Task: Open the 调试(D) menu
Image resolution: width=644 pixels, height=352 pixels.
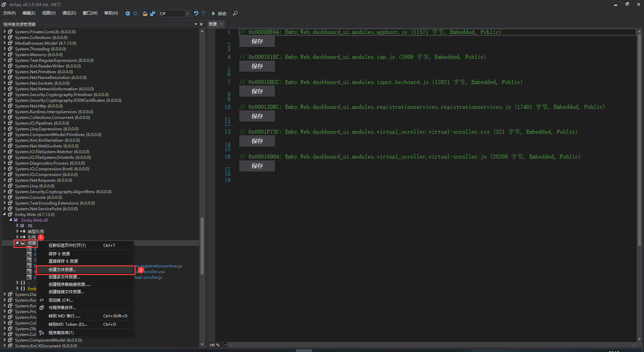Action: tap(69, 13)
